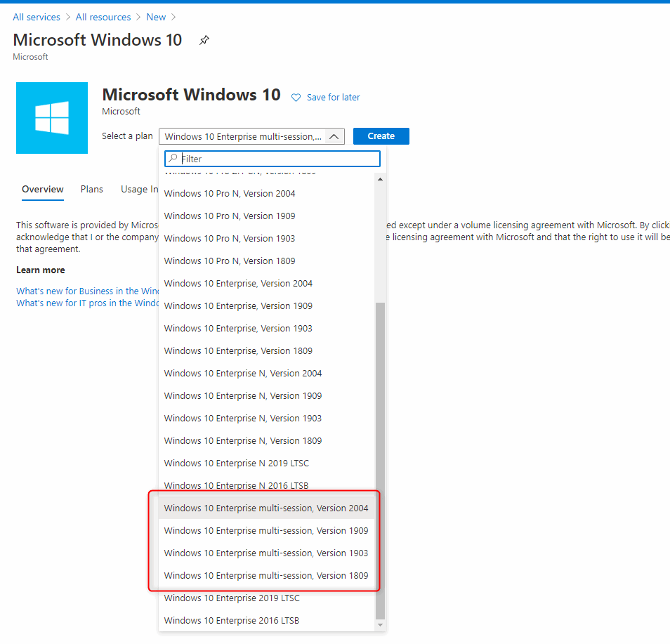Pick Windows 10 Enterprise, Version 1903

(267, 328)
